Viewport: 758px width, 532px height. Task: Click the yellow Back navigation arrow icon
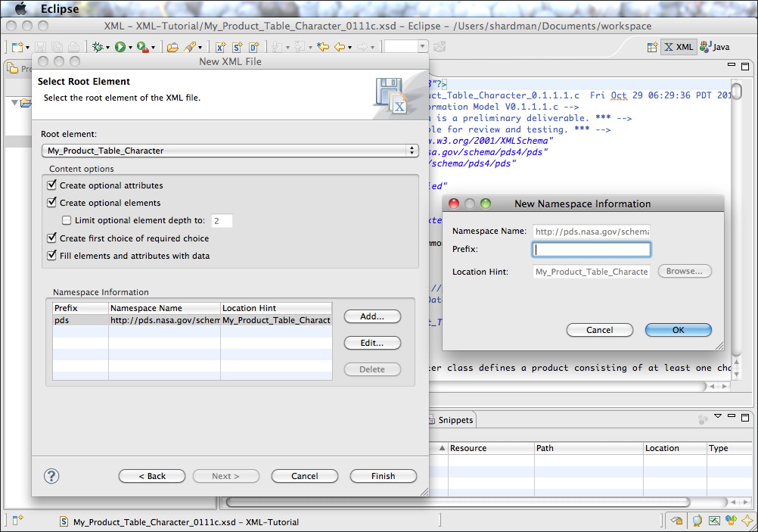tap(340, 47)
